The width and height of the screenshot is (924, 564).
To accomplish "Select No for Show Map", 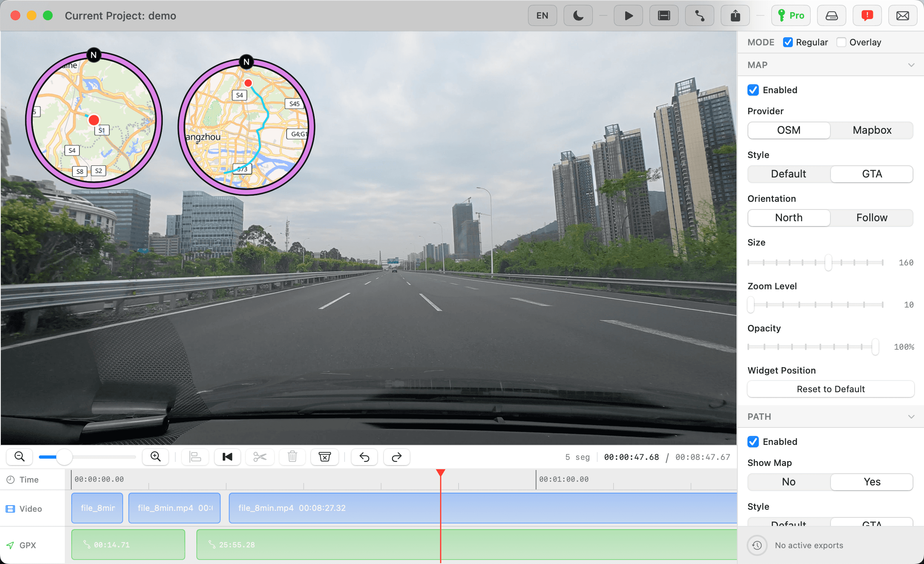I will coord(789,482).
